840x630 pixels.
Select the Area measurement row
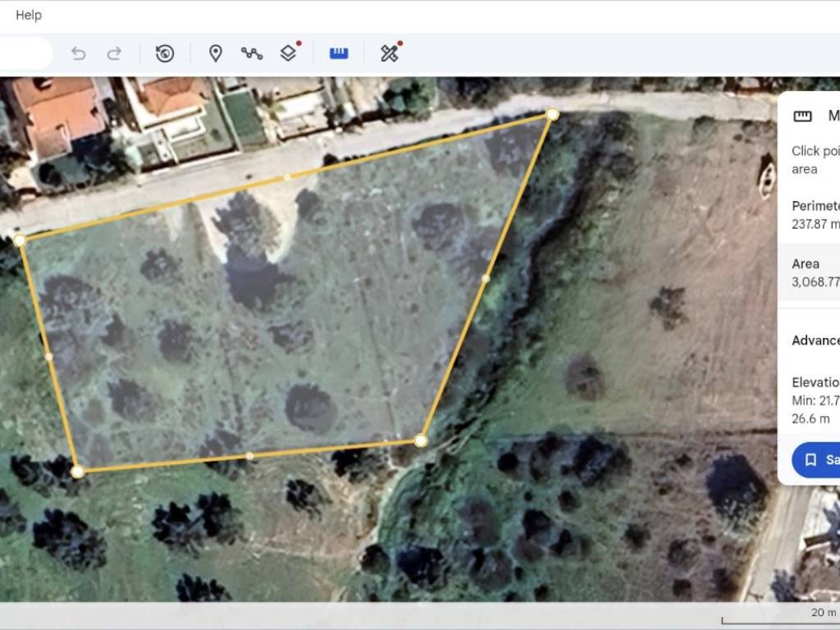coord(815,273)
